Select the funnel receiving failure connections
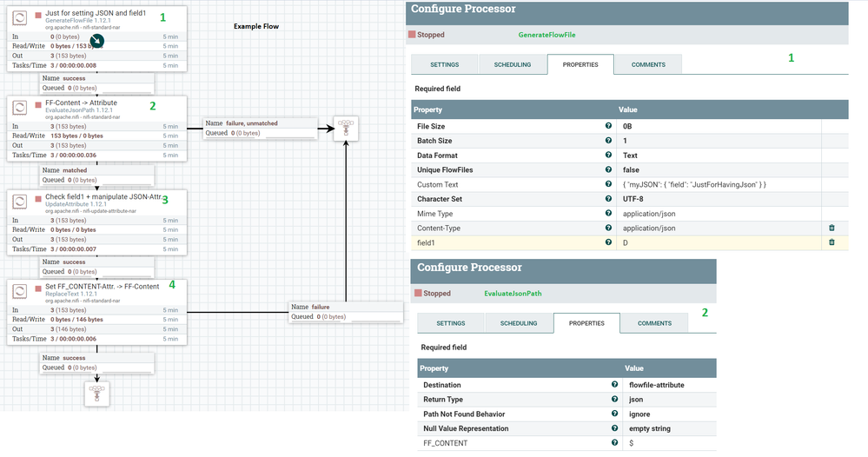Screen dimensions: 868x457 347,129
